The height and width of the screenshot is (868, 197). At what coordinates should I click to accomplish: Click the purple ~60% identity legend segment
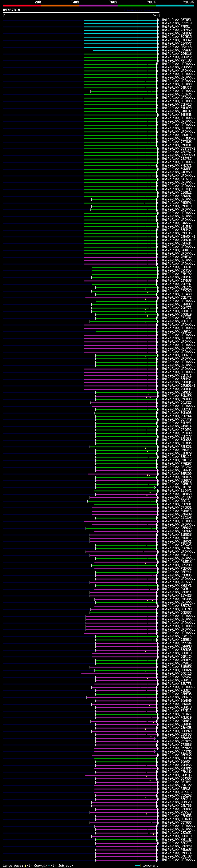(99, 6)
